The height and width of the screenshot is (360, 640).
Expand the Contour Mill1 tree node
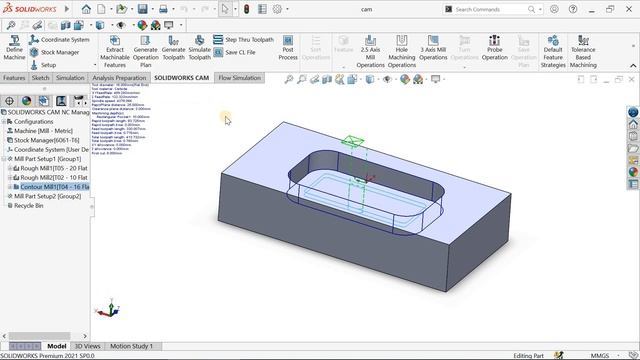click(x=10, y=187)
